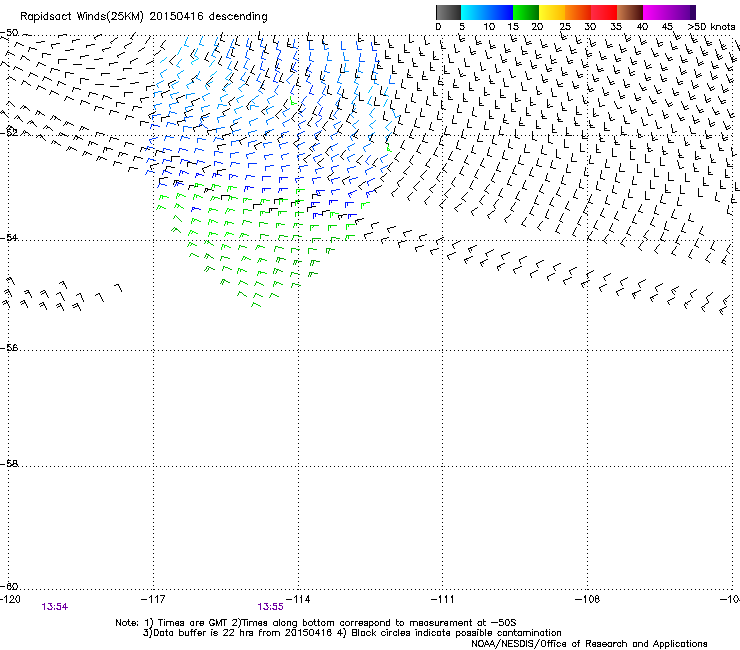Click the legend tick label '10'

coord(489,27)
